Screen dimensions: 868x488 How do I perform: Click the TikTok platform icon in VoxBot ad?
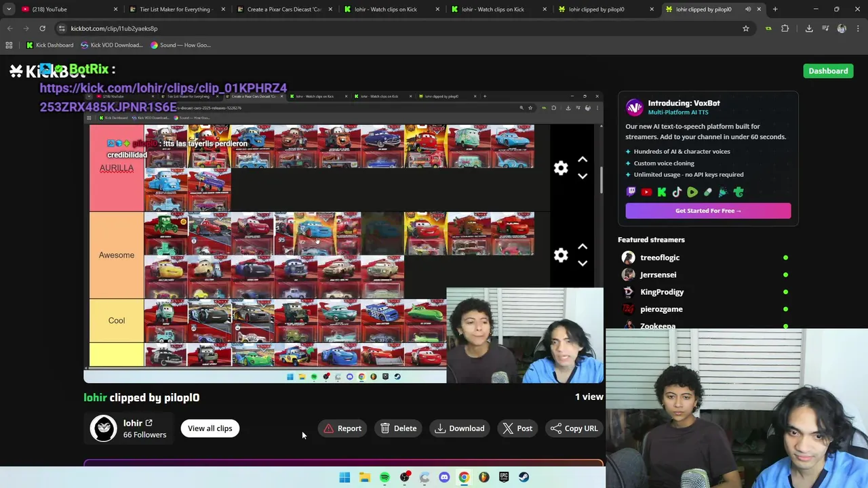pyautogui.click(x=677, y=192)
